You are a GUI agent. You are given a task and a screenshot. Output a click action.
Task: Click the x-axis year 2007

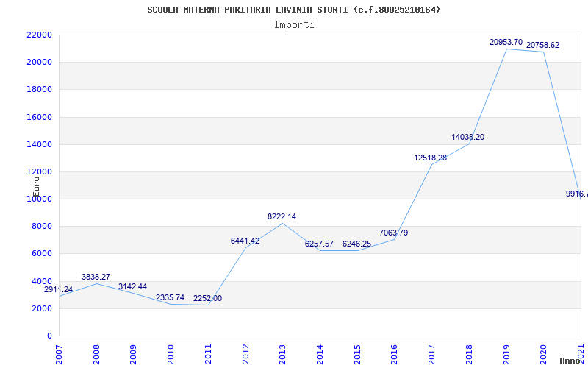pyautogui.click(x=59, y=355)
